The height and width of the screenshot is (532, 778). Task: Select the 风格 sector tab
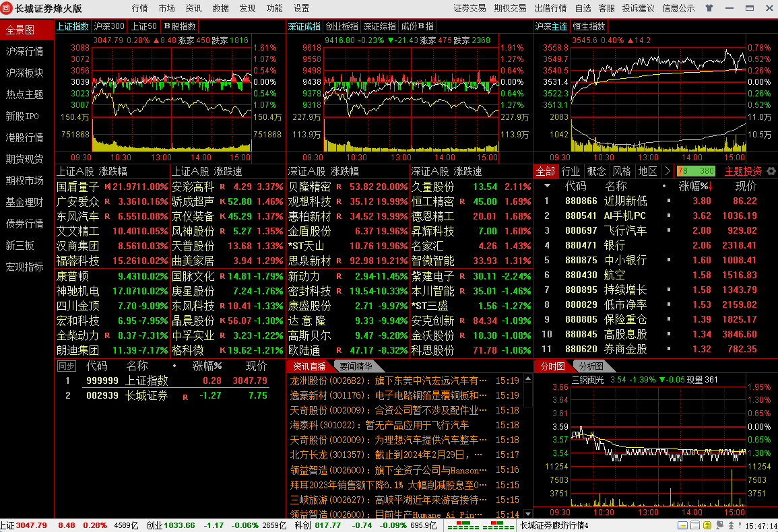(x=622, y=171)
